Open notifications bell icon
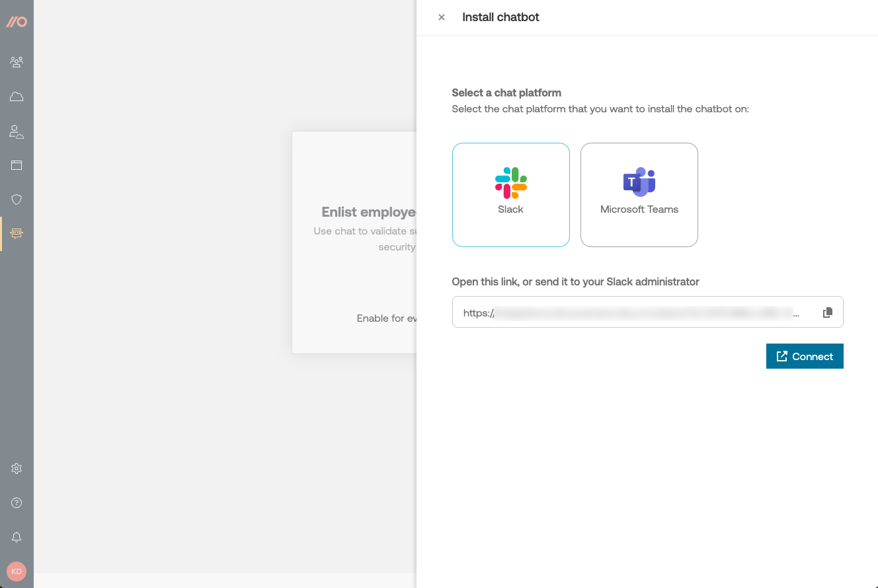 click(17, 537)
